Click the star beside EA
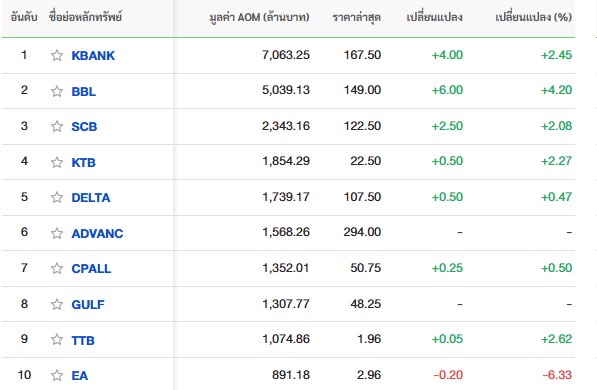597x390 pixels. [x=57, y=376]
